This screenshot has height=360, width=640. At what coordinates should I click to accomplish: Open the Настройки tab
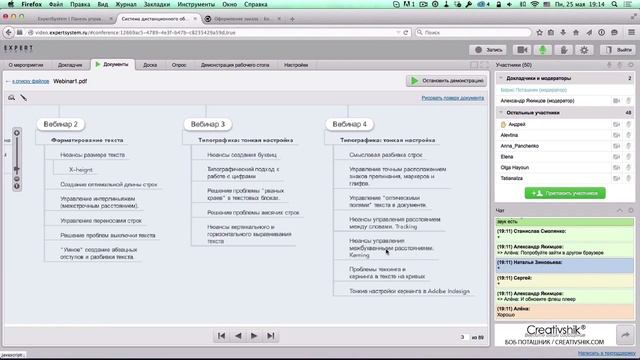pos(296,65)
